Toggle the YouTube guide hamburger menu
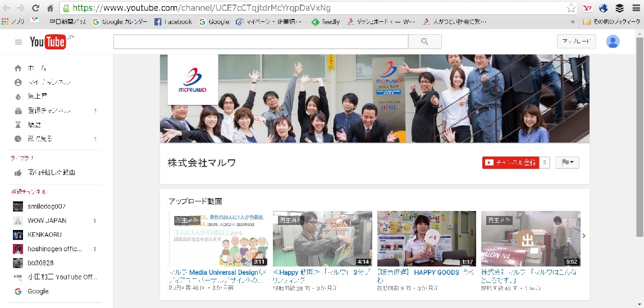This screenshot has width=644, height=308. tap(18, 42)
